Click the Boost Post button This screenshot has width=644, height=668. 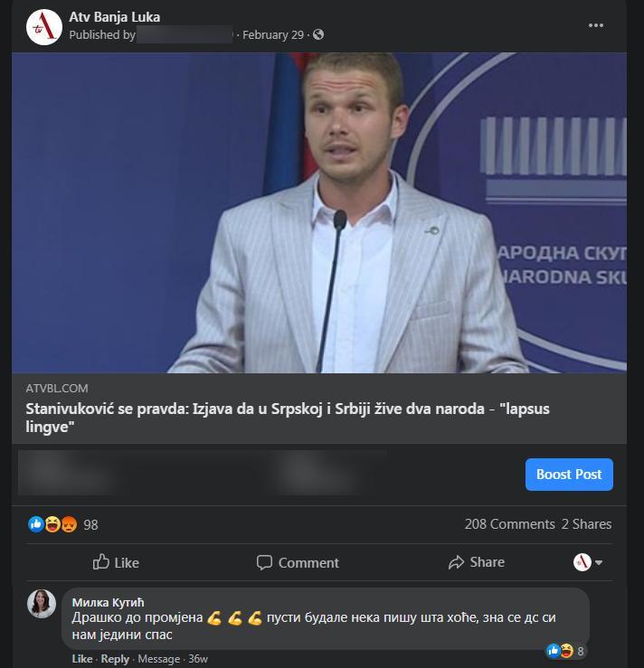click(569, 475)
